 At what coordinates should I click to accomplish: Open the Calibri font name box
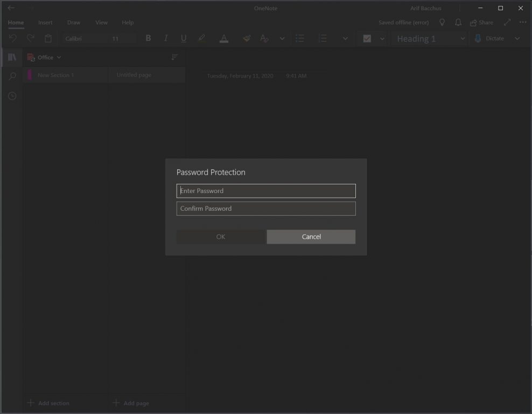click(85, 39)
